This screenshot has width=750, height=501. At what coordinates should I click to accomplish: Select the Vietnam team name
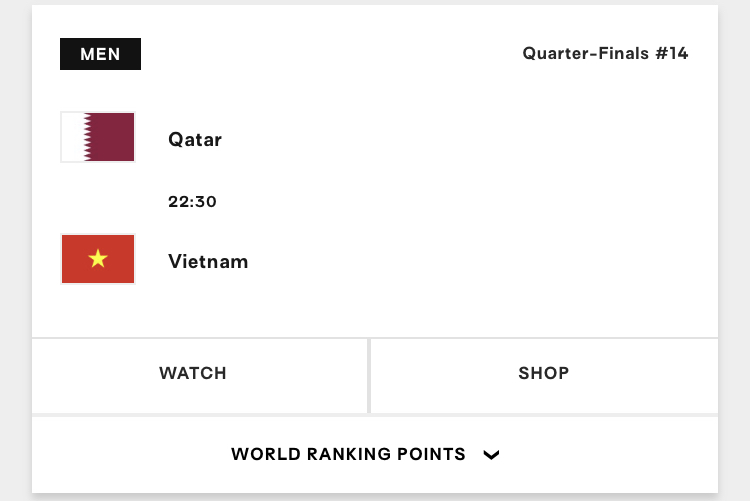[208, 262]
